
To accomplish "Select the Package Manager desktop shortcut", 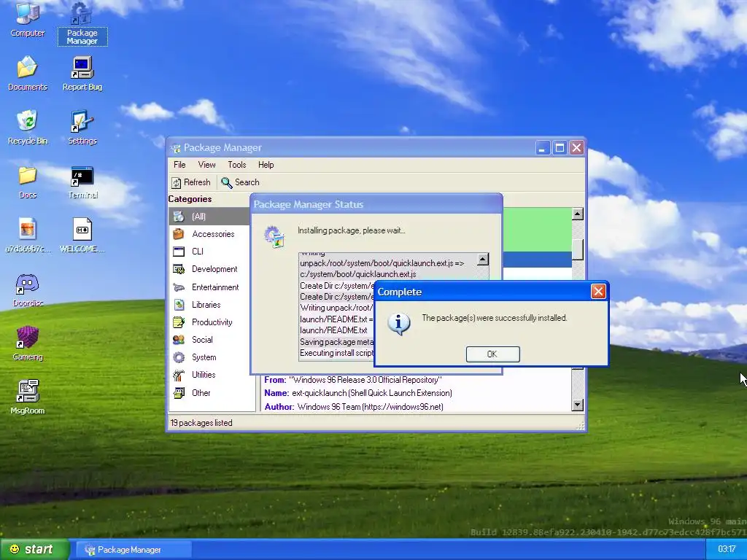I will coord(82,23).
